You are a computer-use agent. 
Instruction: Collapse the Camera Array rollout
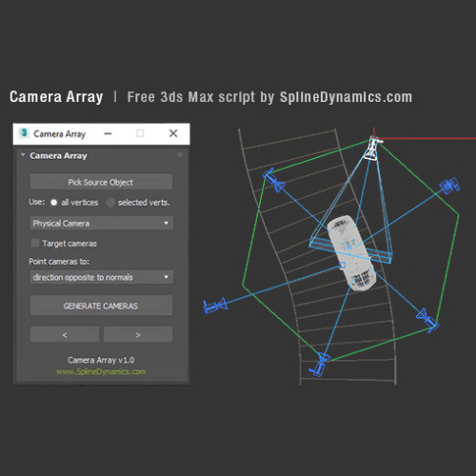coord(23,155)
